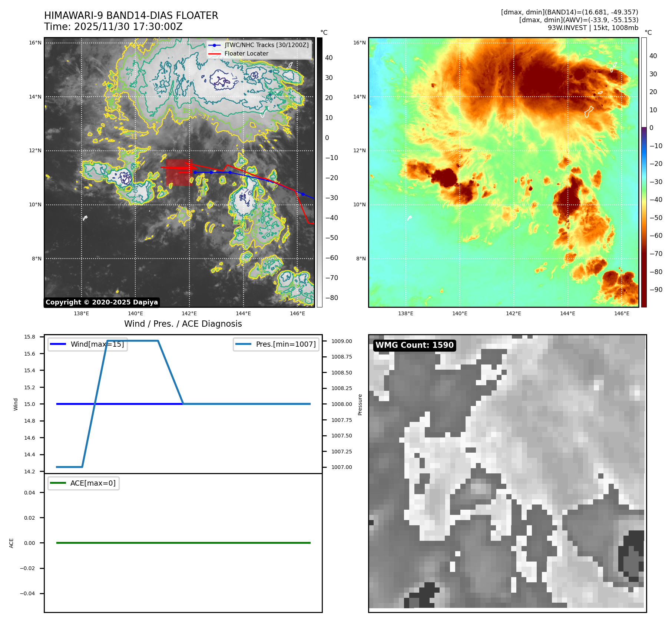The image size is (672, 626).
Task: Click the dmax, dmin (BAND14) readout text
Action: (x=569, y=12)
